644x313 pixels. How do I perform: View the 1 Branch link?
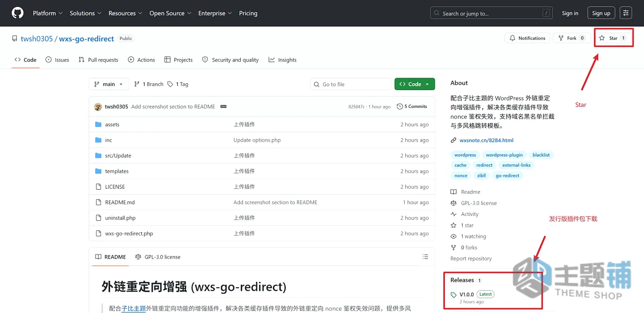click(149, 84)
